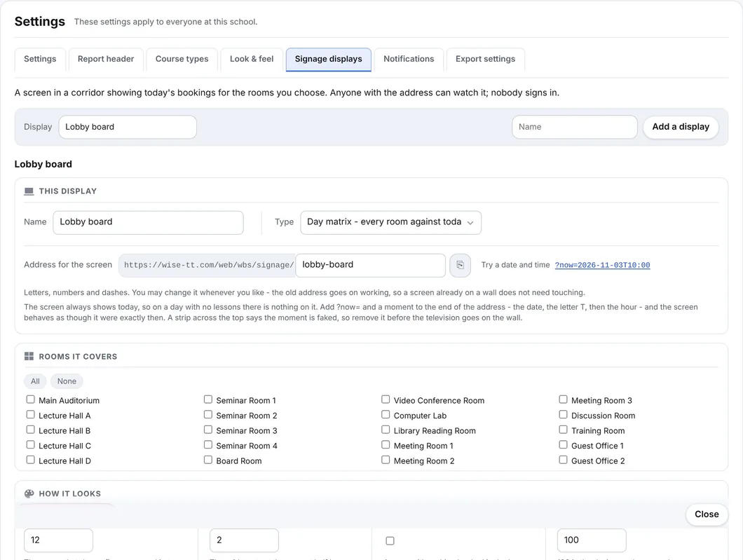Screen dimensions: 743x560
Task: Open the display Type dropdown
Action: 391,222
